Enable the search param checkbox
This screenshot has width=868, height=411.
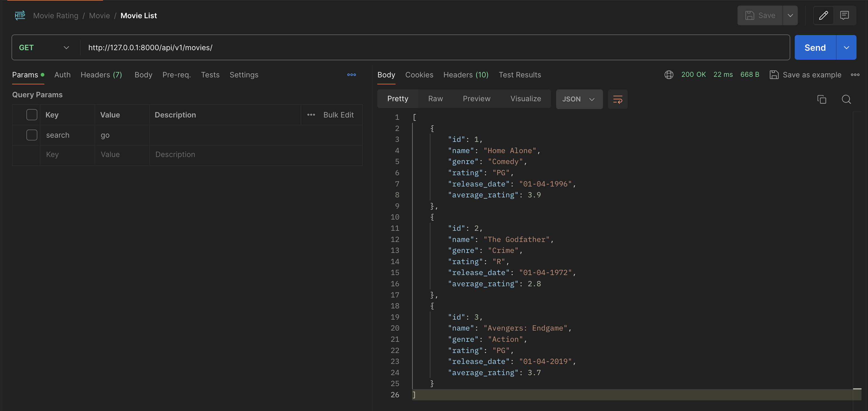pos(32,135)
